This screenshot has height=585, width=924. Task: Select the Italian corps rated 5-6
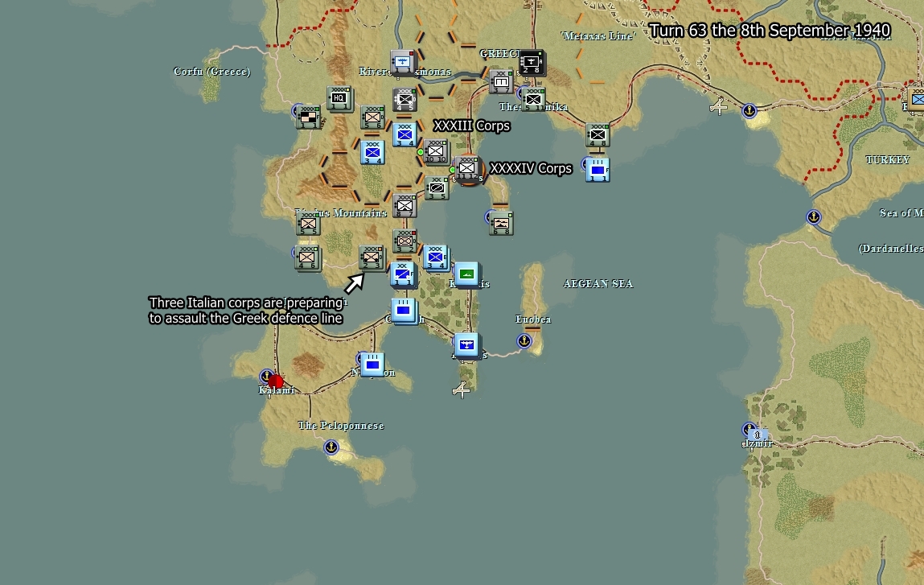click(373, 117)
